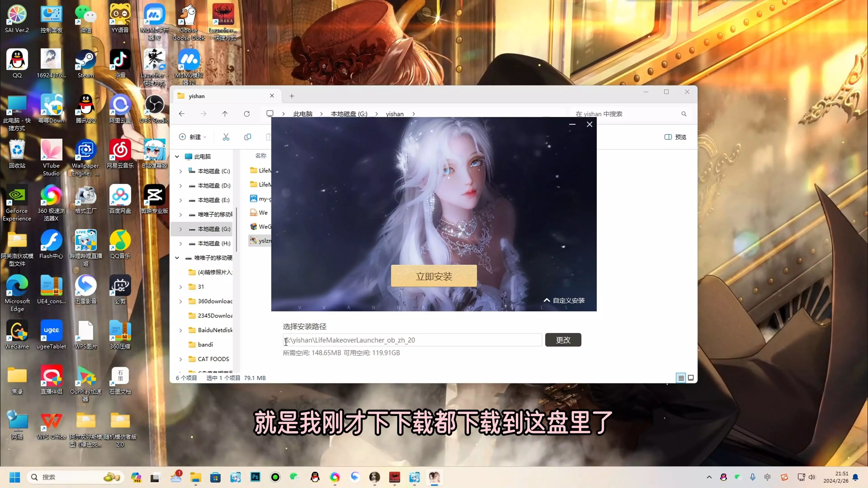Image resolution: width=868 pixels, height=488 pixels.
Task: Toggle the preview pane button (预览)
Action: tap(675, 137)
